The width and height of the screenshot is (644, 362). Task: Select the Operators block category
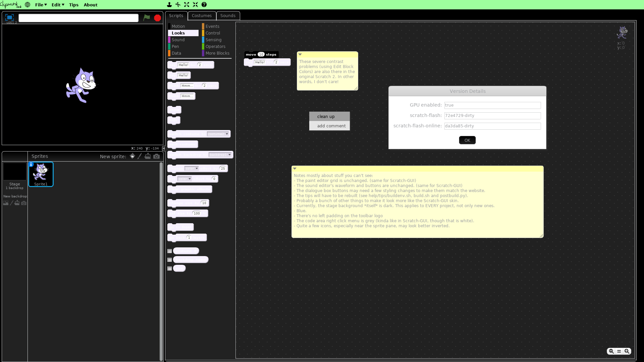(217, 46)
